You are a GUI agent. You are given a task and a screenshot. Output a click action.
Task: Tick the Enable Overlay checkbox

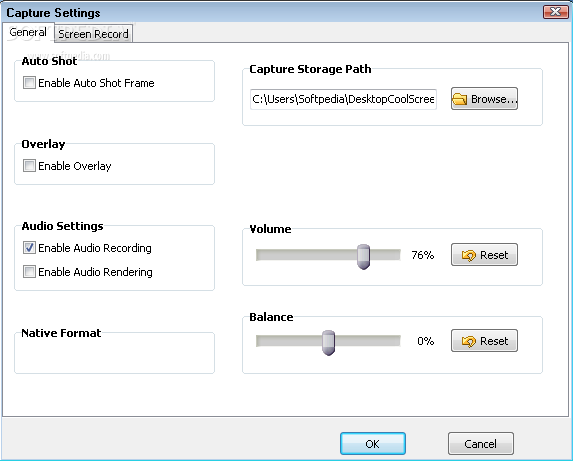click(29, 165)
